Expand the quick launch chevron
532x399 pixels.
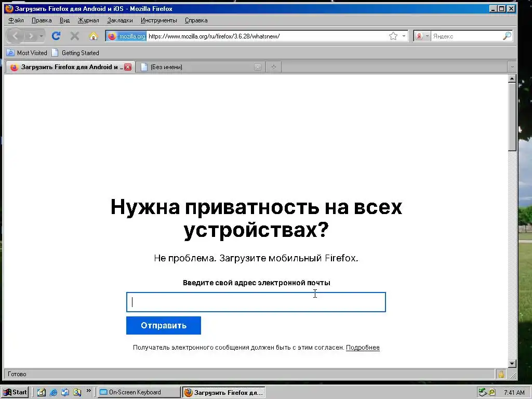pyautogui.click(x=88, y=391)
